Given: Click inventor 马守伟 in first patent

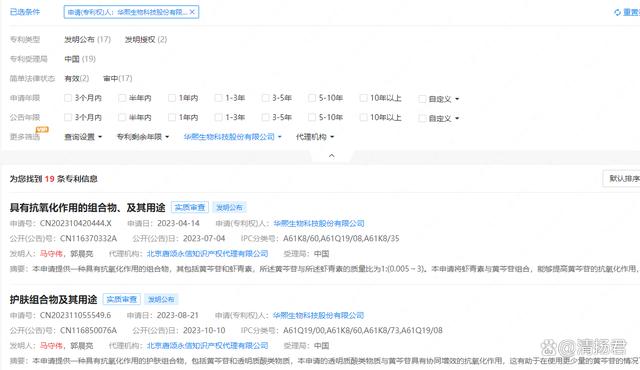Looking at the screenshot, I should [x=51, y=254].
